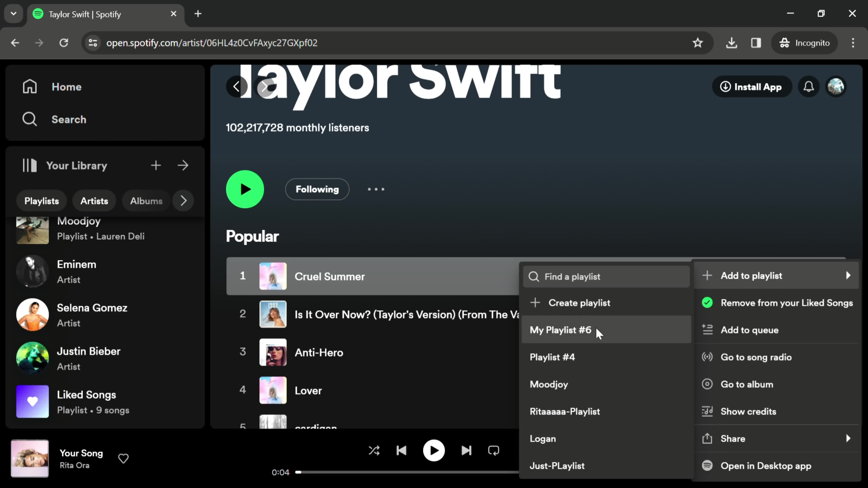This screenshot has width=868, height=488.
Task: Open Eminem artist in library
Action: click(x=105, y=271)
